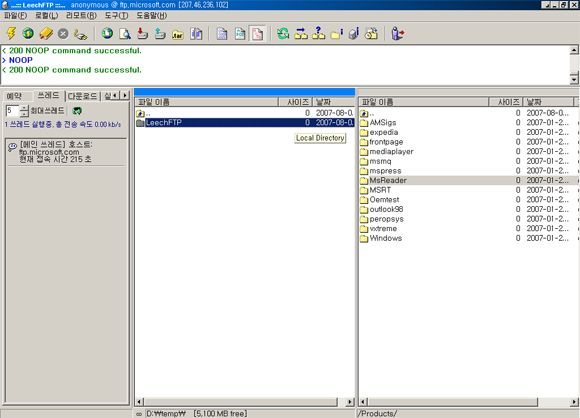Open the 도움말(H) menu
The width and height of the screenshot is (580, 418).
(x=152, y=16)
